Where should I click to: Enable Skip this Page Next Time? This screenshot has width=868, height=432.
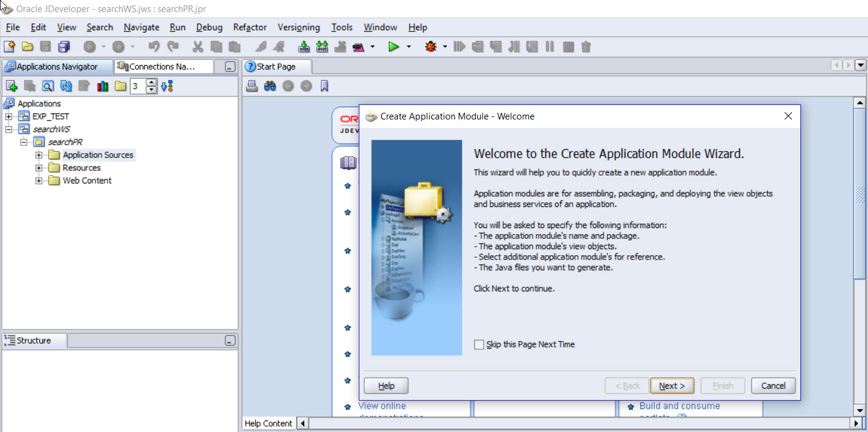479,344
